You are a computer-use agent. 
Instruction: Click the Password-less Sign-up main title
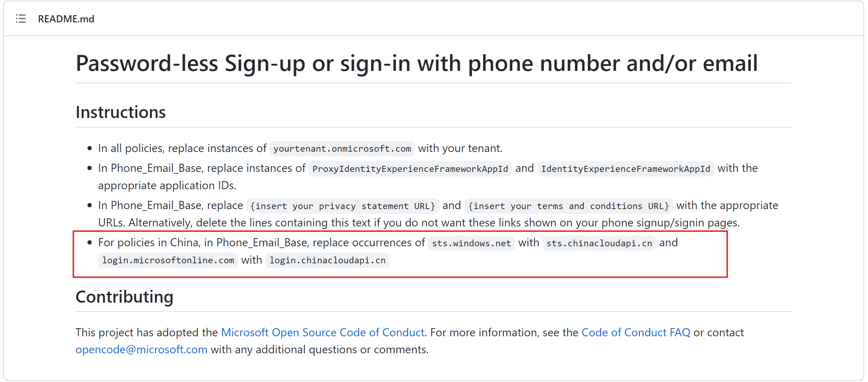point(417,64)
